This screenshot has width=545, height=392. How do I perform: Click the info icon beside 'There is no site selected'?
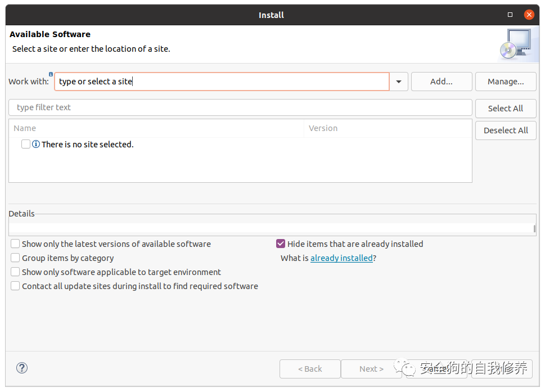tap(36, 145)
